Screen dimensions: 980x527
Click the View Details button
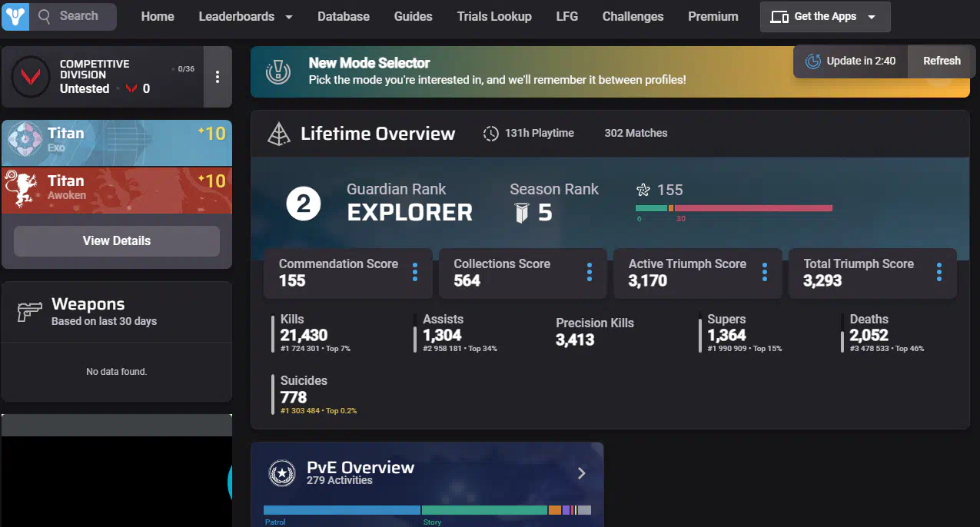point(117,240)
